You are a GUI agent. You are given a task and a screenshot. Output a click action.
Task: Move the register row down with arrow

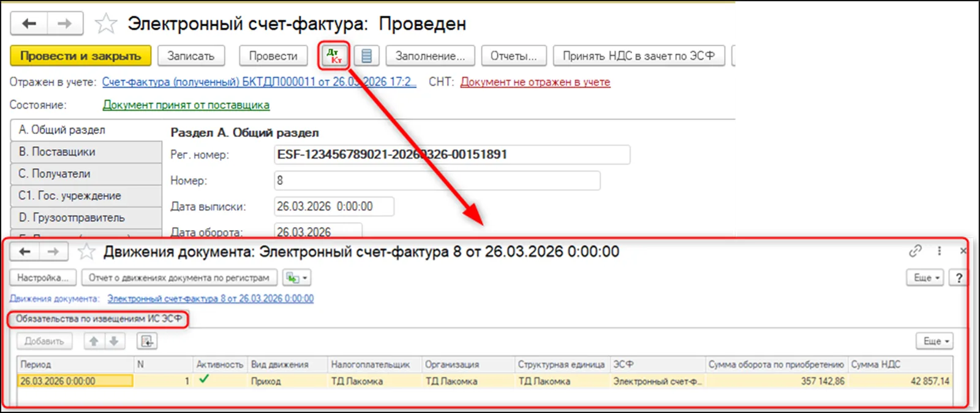pyautogui.click(x=114, y=341)
